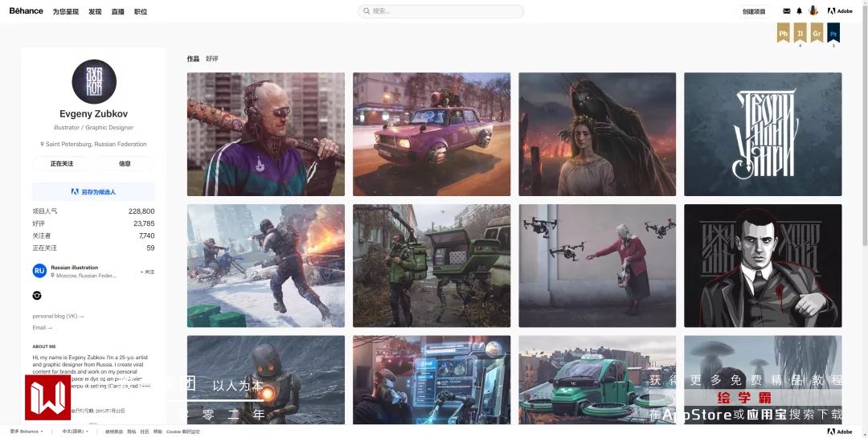The width and height of the screenshot is (868, 438).
Task: Open the 职位 menu
Action: pyautogui.click(x=141, y=11)
